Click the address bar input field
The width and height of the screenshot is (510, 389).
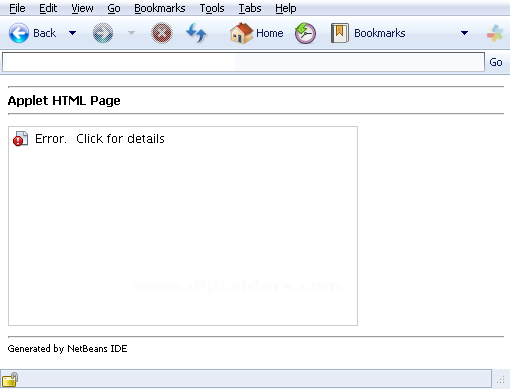[x=244, y=62]
